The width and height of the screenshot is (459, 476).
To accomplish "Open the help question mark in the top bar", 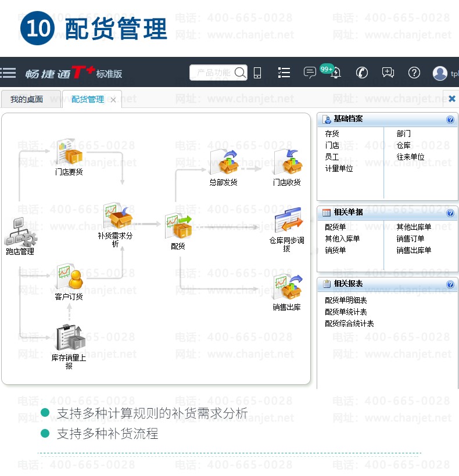I will pyautogui.click(x=414, y=73).
